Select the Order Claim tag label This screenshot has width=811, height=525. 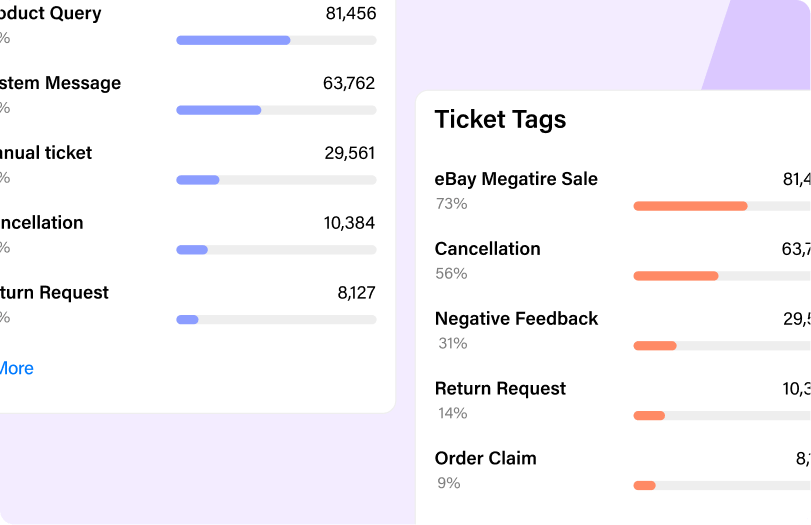485,459
